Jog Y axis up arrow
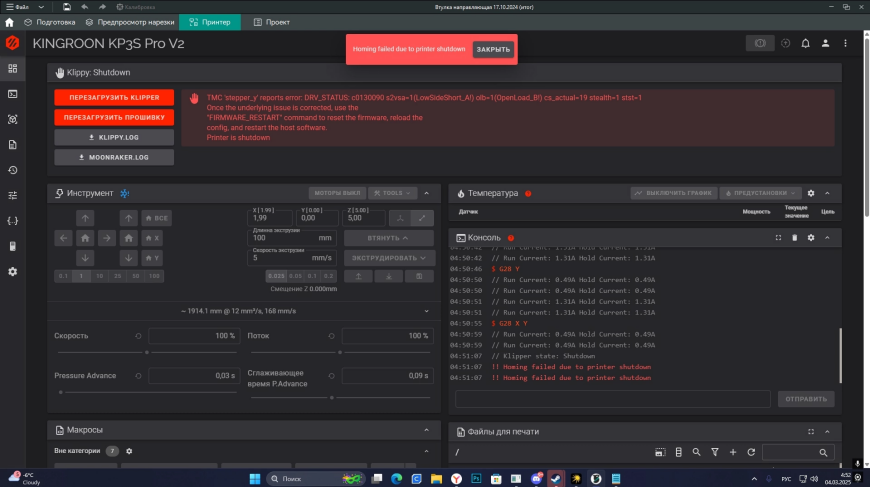The image size is (870, 487). point(85,218)
